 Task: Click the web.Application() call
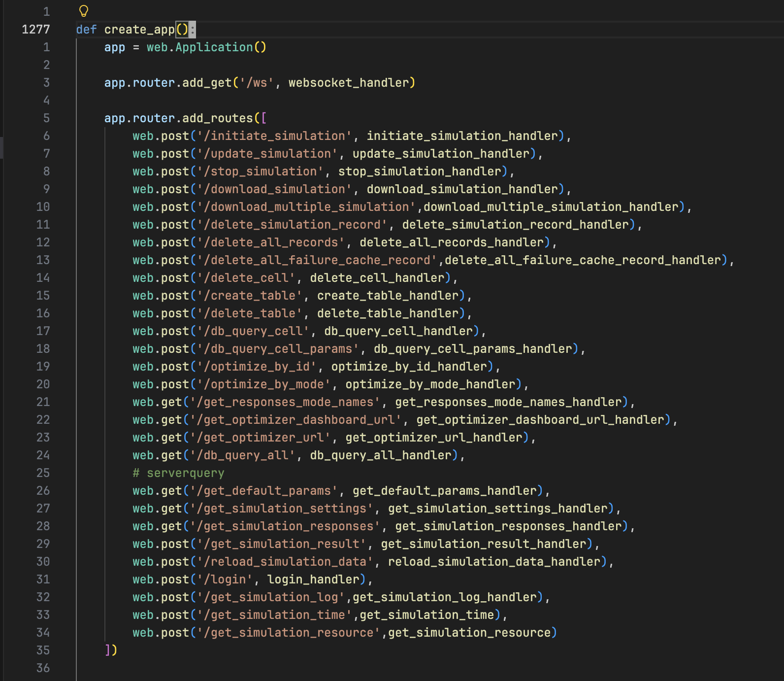pyautogui.click(x=206, y=47)
